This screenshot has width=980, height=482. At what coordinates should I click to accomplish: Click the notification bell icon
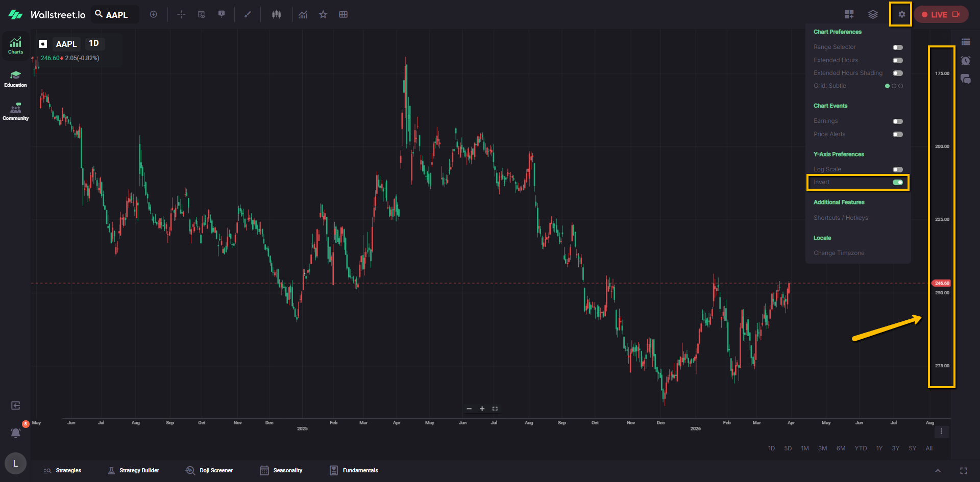coord(16,433)
